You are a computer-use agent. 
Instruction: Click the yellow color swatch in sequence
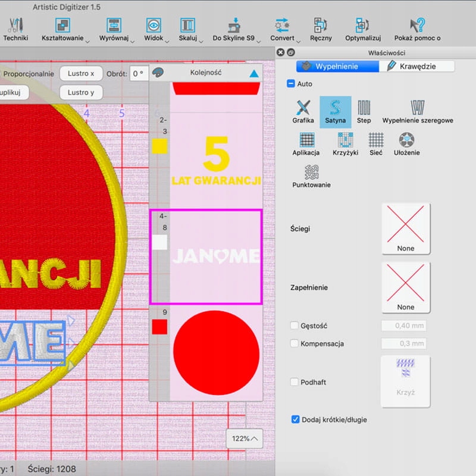[x=159, y=146]
